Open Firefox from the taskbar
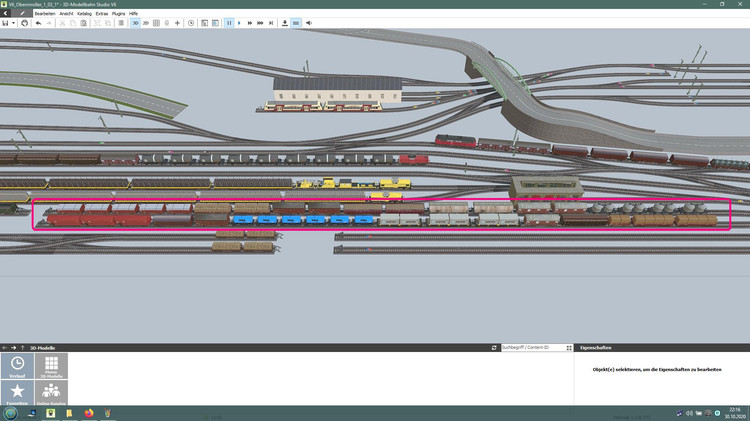The height and width of the screenshot is (421, 750). tap(89, 412)
